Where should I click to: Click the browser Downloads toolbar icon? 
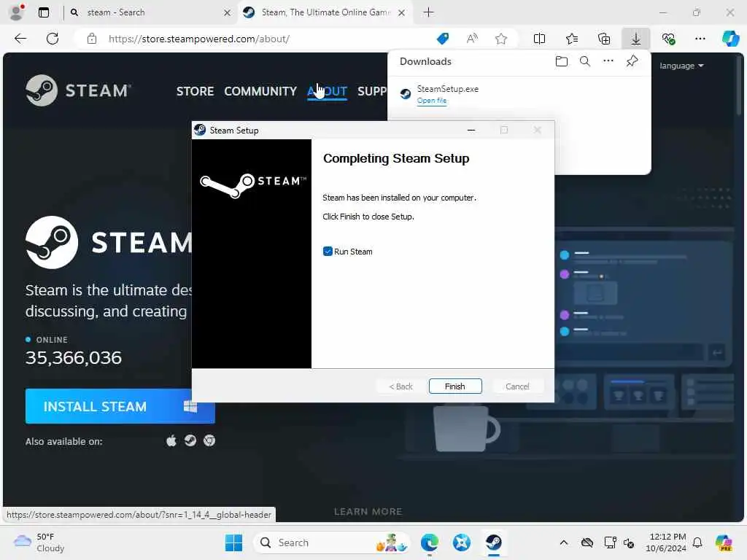pos(635,39)
